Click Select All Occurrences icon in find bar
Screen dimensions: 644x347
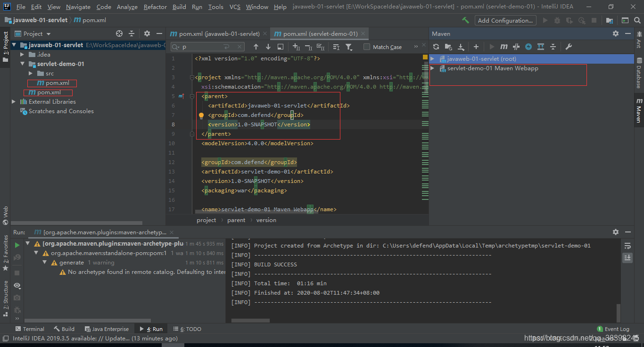click(x=321, y=47)
